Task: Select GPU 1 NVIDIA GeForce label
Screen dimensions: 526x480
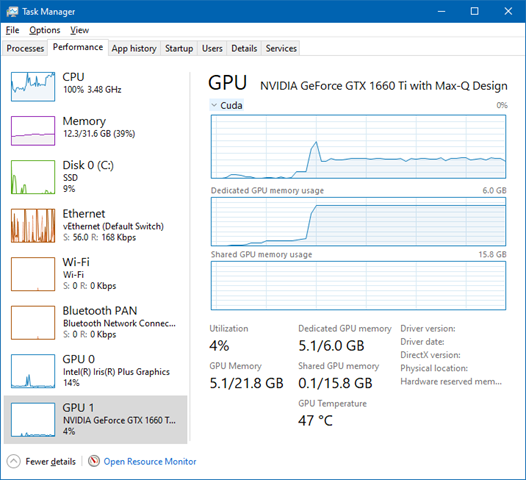Action: (119, 420)
